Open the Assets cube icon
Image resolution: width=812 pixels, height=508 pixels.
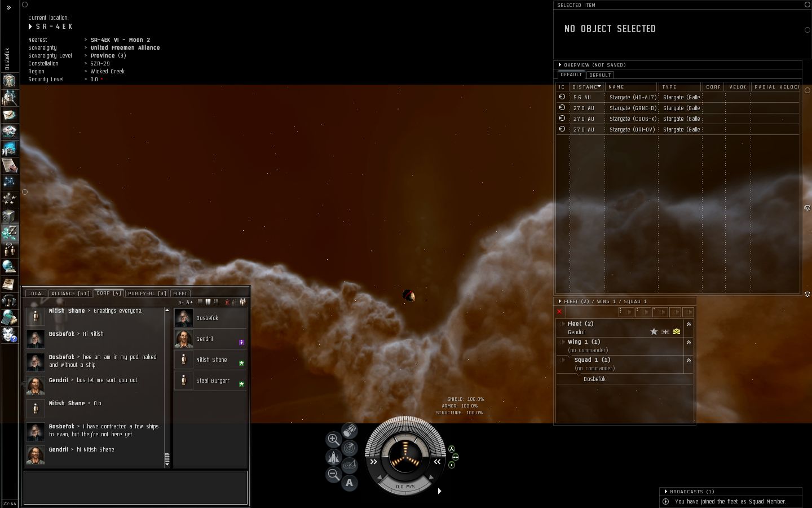coord(9,216)
